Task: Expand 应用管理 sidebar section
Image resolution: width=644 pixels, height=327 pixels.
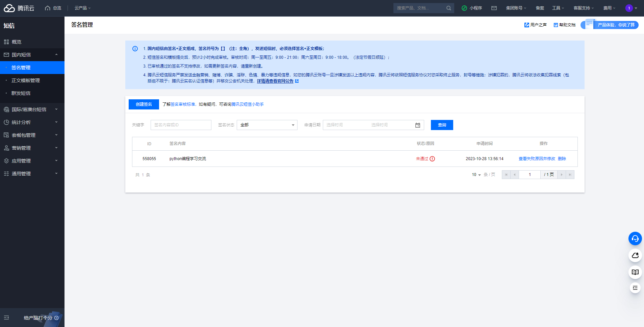Action: pyautogui.click(x=32, y=161)
